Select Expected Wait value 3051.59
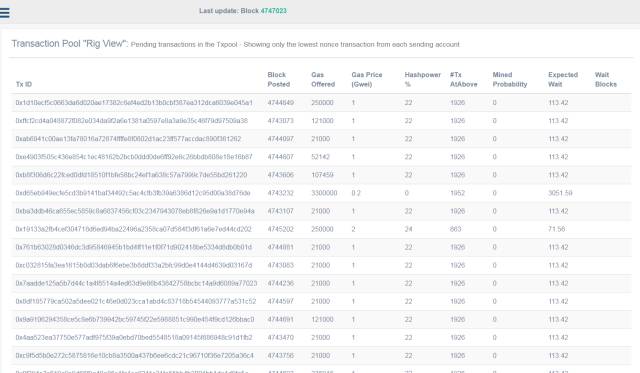The height and width of the screenshot is (373, 640). click(560, 193)
